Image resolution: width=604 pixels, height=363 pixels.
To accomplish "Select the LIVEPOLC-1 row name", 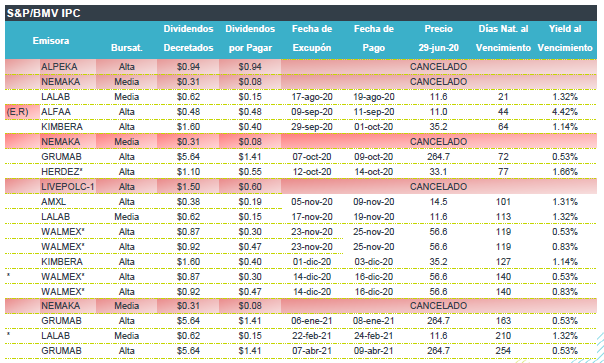I will pos(68,187).
